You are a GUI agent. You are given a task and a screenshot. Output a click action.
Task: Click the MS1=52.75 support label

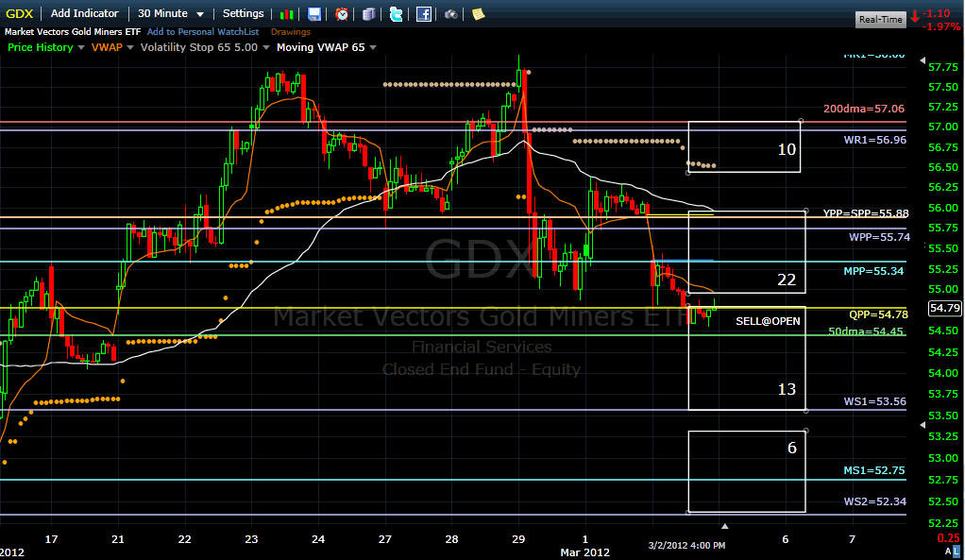click(874, 470)
